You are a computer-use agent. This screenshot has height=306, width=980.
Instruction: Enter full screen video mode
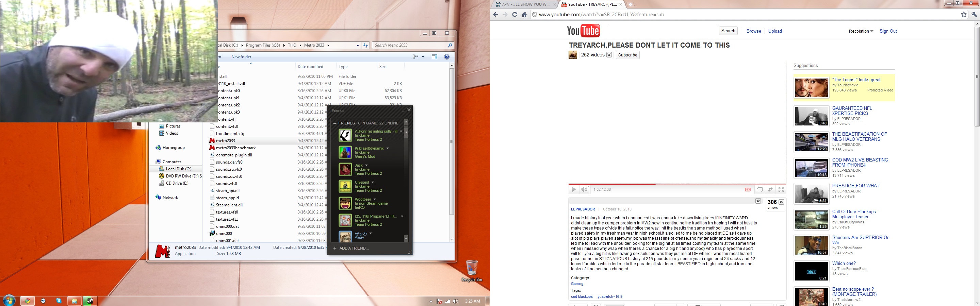pyautogui.click(x=781, y=190)
